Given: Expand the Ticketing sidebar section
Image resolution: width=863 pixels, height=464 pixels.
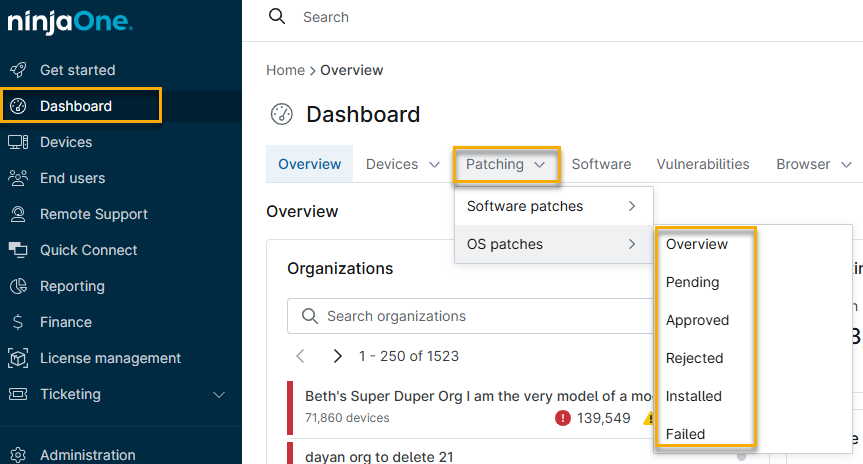Looking at the screenshot, I should [x=219, y=395].
